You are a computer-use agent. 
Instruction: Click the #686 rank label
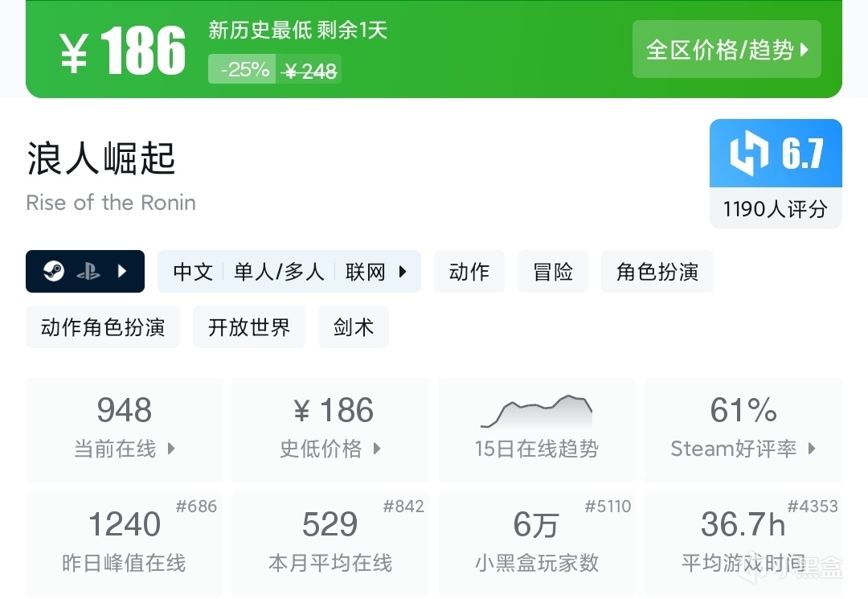[x=196, y=506]
